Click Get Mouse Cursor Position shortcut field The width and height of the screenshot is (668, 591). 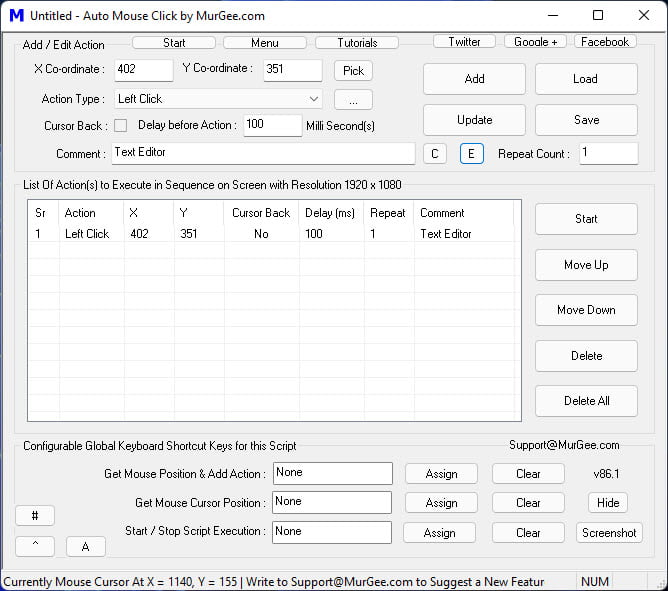coord(332,502)
